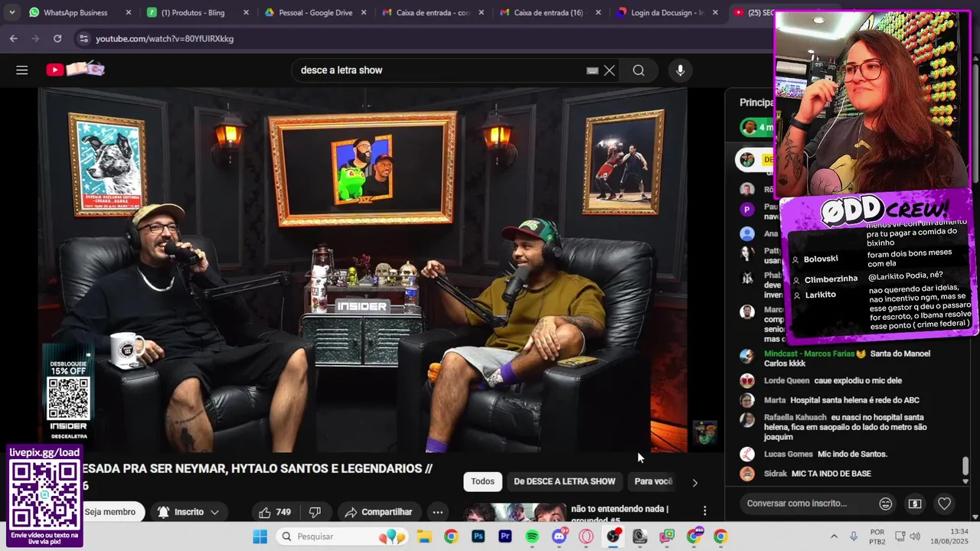This screenshot has height=551, width=980.
Task: Select the Para você chip
Action: [x=653, y=481]
